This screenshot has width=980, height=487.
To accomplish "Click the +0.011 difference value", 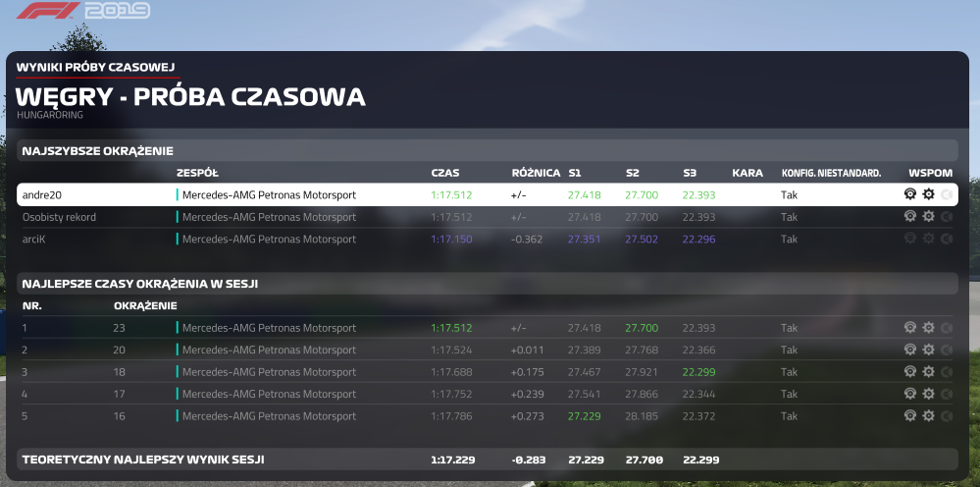I will [x=527, y=350].
